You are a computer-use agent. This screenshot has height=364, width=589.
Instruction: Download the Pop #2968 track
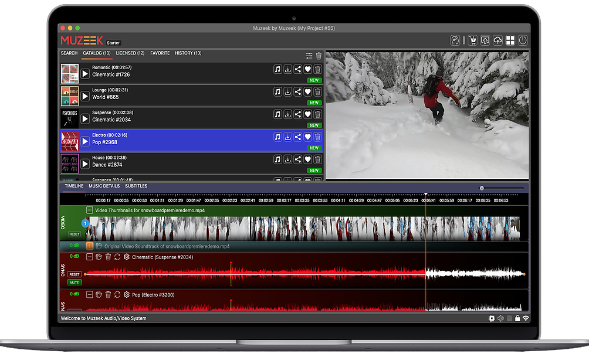tap(287, 137)
